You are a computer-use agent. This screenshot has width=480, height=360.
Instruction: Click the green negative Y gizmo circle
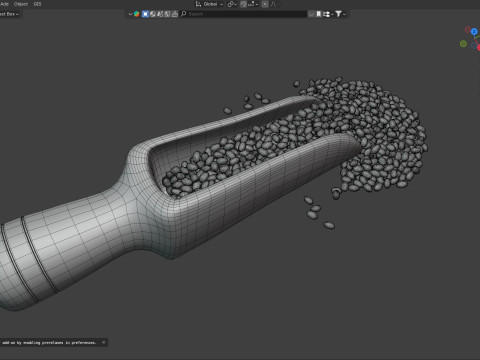pos(463,44)
